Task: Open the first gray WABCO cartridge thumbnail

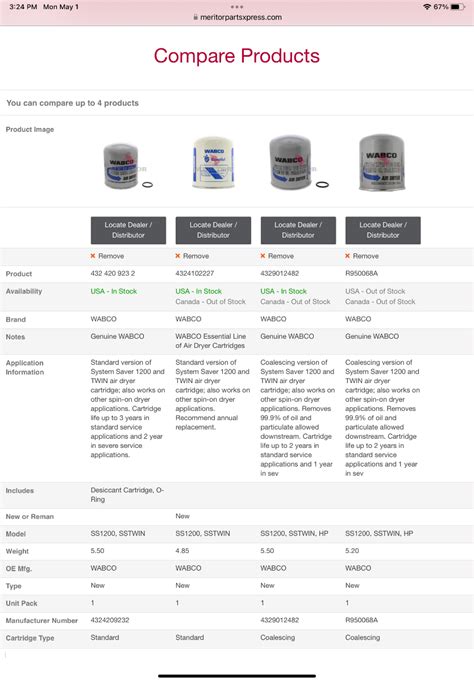Action: [128, 167]
